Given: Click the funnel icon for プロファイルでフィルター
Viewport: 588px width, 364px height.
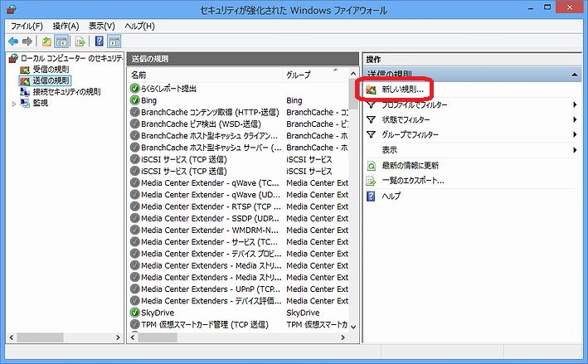Looking at the screenshot, I should pos(372,105).
